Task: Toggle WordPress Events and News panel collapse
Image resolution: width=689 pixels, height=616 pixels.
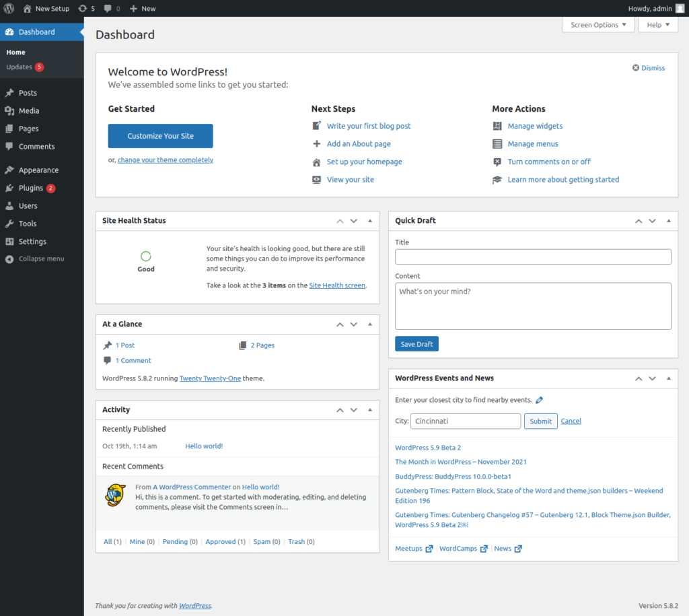Action: [x=669, y=378]
